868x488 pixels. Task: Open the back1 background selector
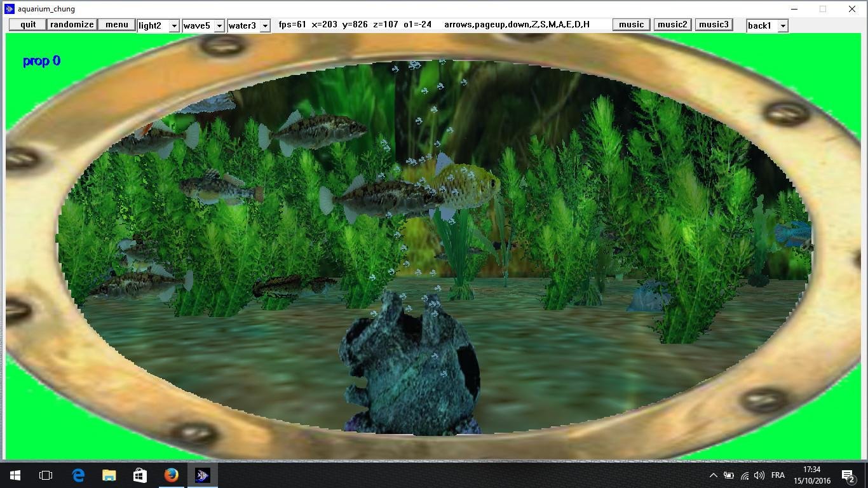click(767, 25)
